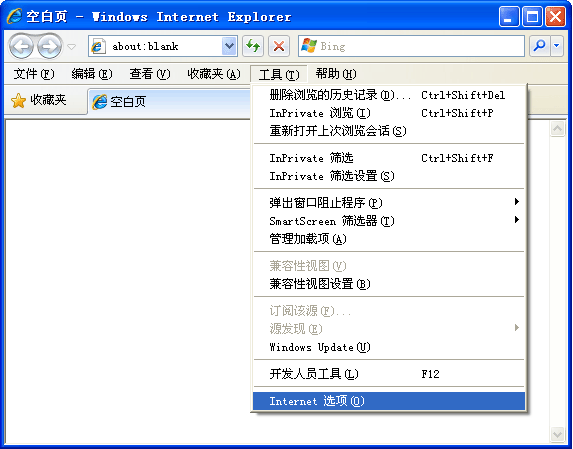Click the star Favorites (收藏夹) button

tap(39, 100)
